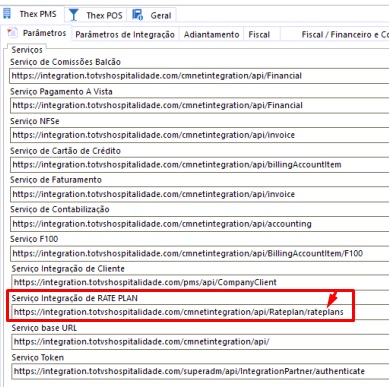The width and height of the screenshot is (389, 387).
Task: Click the Serviço Integração de Cliente label
Action: click(x=68, y=269)
